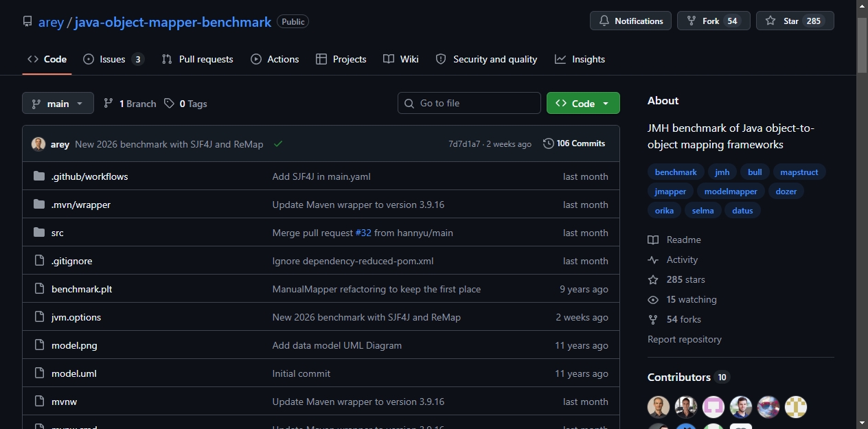868x429 pixels.
Task: Open the src folder
Action: click(x=58, y=233)
